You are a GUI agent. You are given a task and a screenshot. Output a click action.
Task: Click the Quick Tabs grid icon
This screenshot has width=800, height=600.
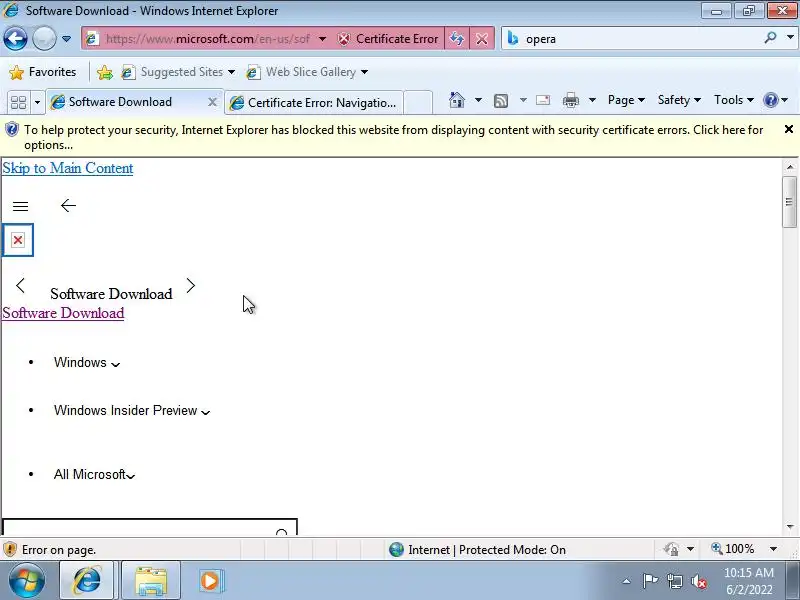tap(18, 103)
